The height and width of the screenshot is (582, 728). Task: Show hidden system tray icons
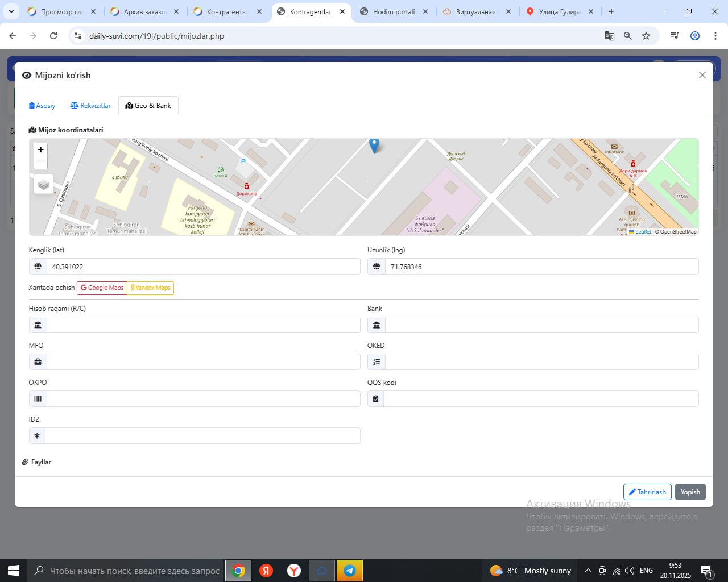pyautogui.click(x=588, y=571)
